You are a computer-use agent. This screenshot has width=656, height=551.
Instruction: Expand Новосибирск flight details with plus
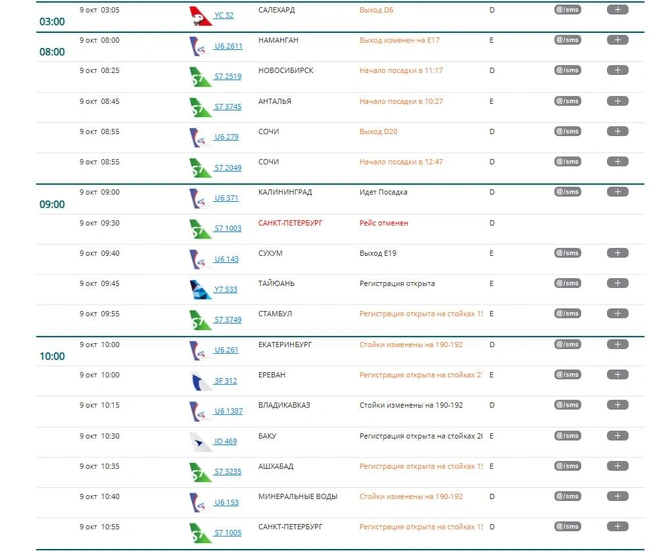pyautogui.click(x=618, y=70)
